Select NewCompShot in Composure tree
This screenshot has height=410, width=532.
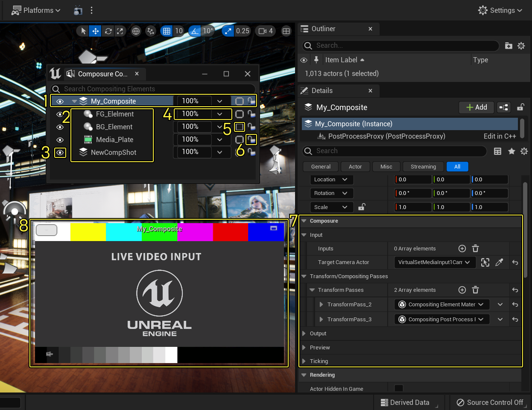click(114, 152)
